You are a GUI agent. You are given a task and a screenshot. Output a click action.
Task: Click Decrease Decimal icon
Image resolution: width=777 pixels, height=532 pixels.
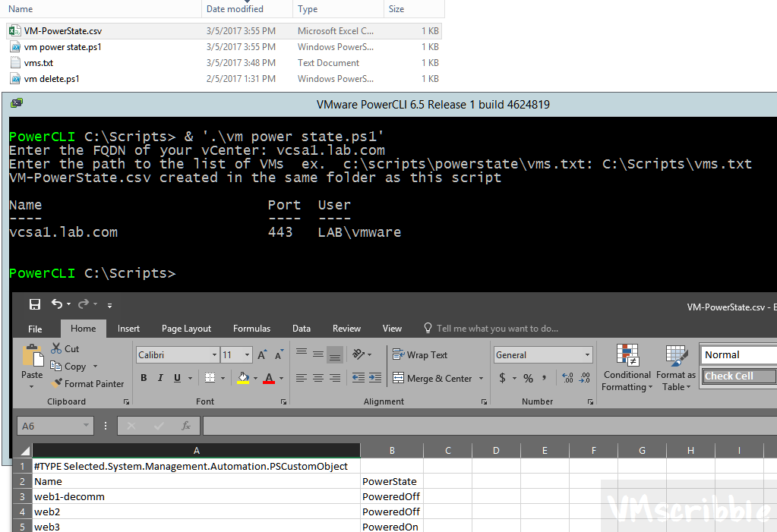pyautogui.click(x=585, y=379)
